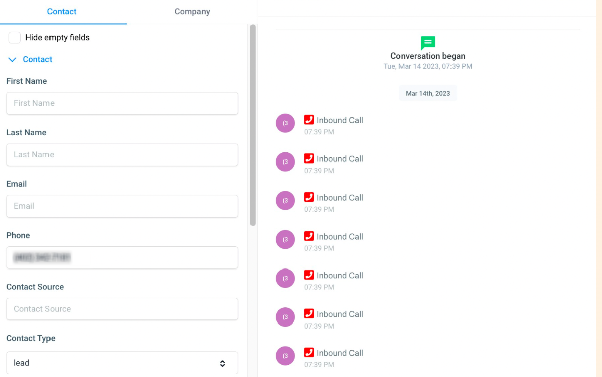The image size is (602, 377).
Task: Click the Contact Type dropdown arrows
Action: click(x=222, y=363)
